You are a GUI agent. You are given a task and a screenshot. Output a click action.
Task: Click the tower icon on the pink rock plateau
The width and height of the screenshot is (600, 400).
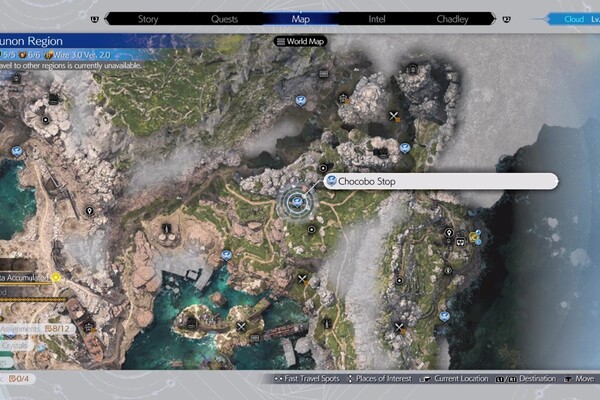166,229
